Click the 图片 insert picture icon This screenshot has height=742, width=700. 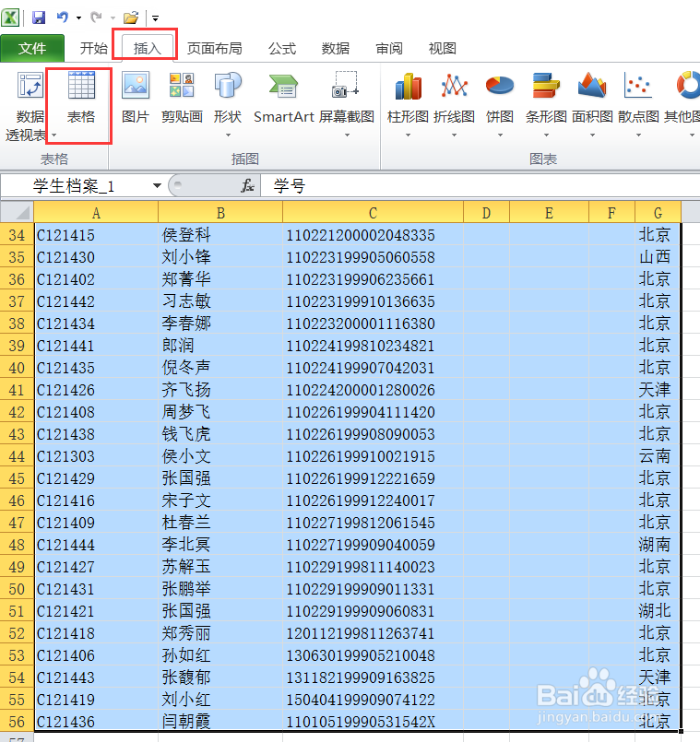(136, 85)
